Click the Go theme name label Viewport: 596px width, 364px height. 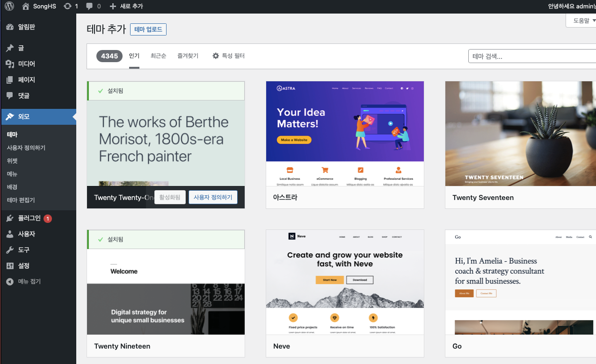(x=457, y=346)
